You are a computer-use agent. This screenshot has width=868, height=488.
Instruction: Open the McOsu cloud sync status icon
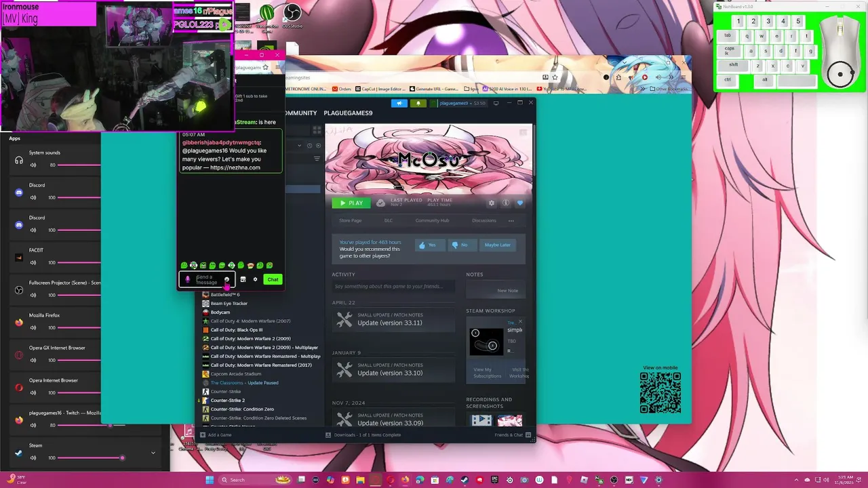[380, 203]
